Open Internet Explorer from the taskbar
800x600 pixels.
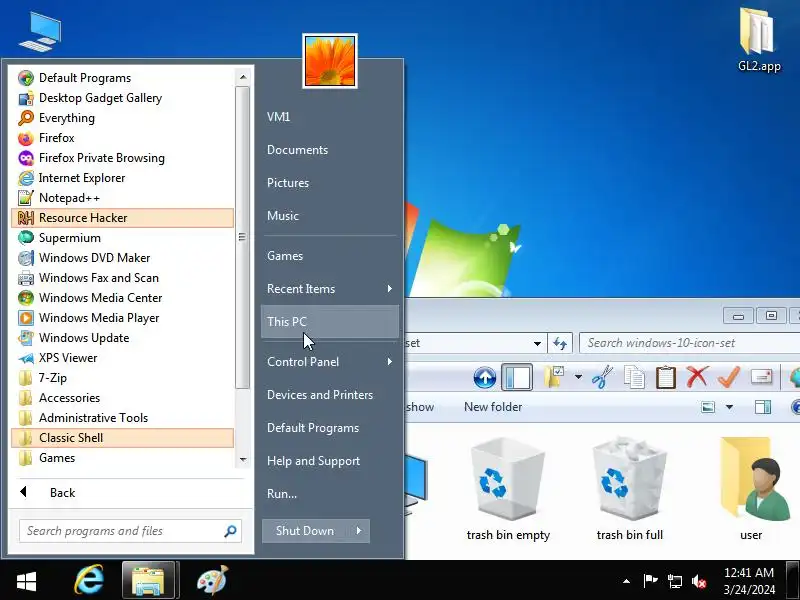[89, 580]
